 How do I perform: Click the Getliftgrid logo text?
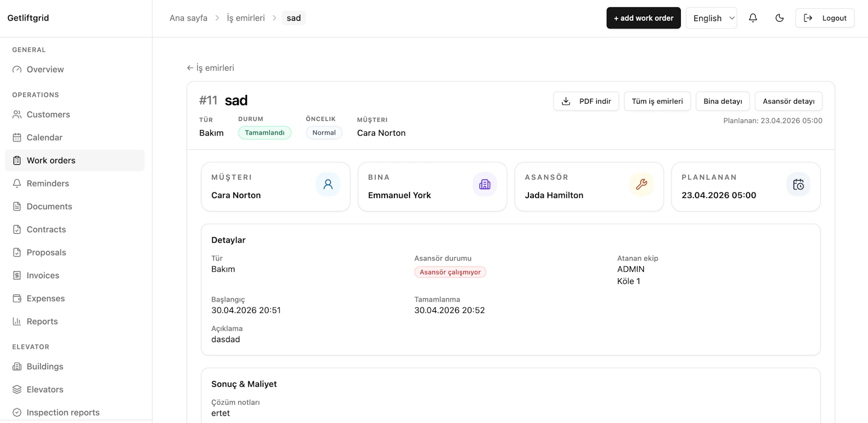click(28, 18)
